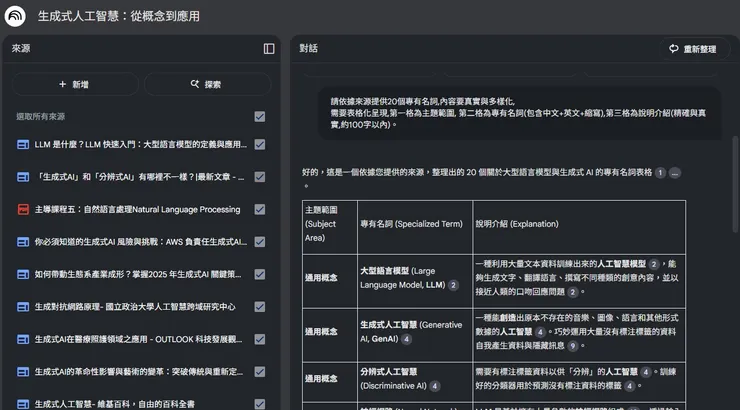Click the document icon of 「生成式AI」和「分辨式AI」 source

[x=23, y=177]
